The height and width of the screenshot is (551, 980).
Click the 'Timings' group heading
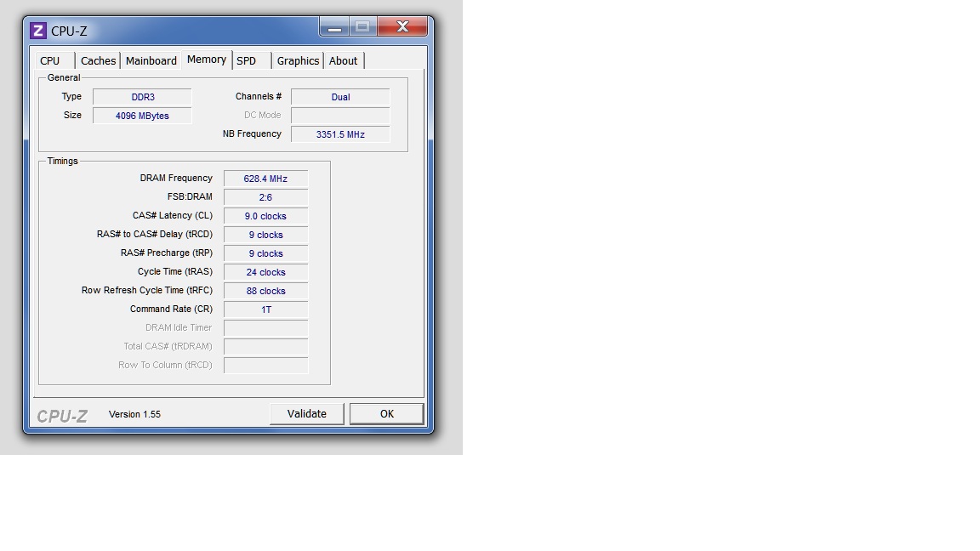pos(62,162)
